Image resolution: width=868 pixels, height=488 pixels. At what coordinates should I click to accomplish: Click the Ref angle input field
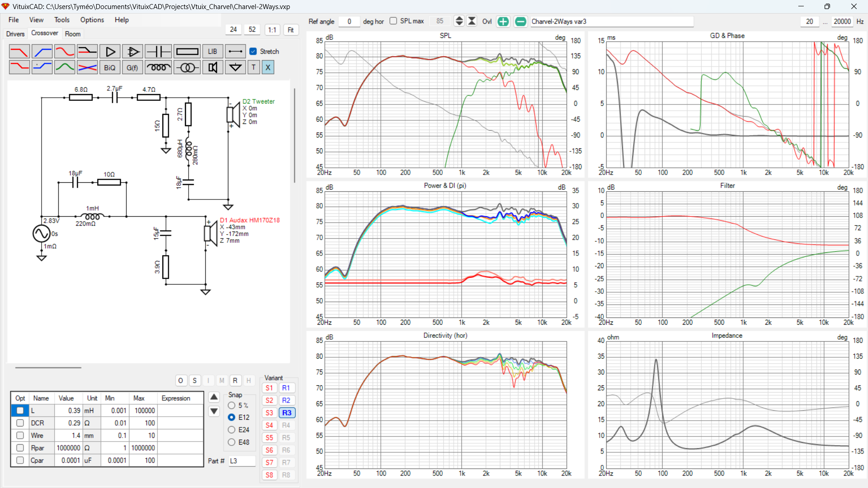click(x=349, y=21)
